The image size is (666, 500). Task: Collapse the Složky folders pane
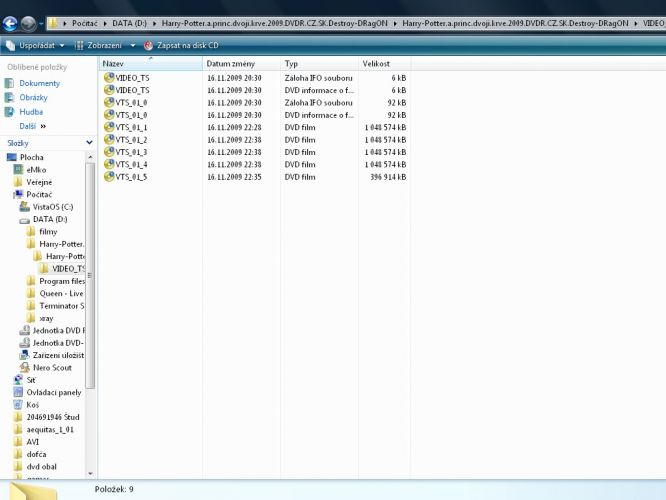tap(89, 143)
